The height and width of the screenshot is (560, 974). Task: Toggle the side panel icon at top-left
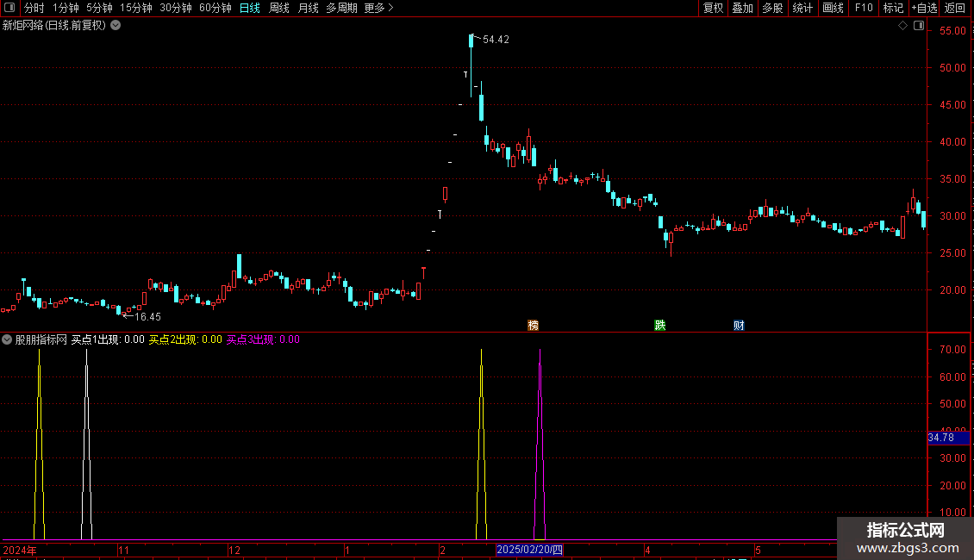[x=9, y=8]
